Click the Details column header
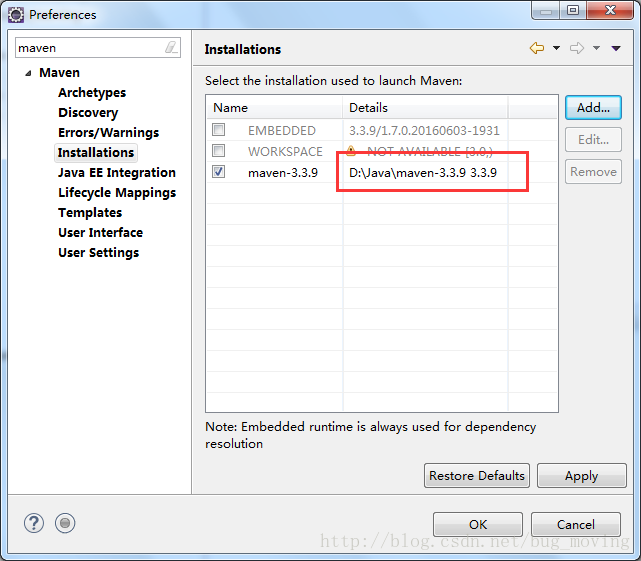 coord(425,108)
